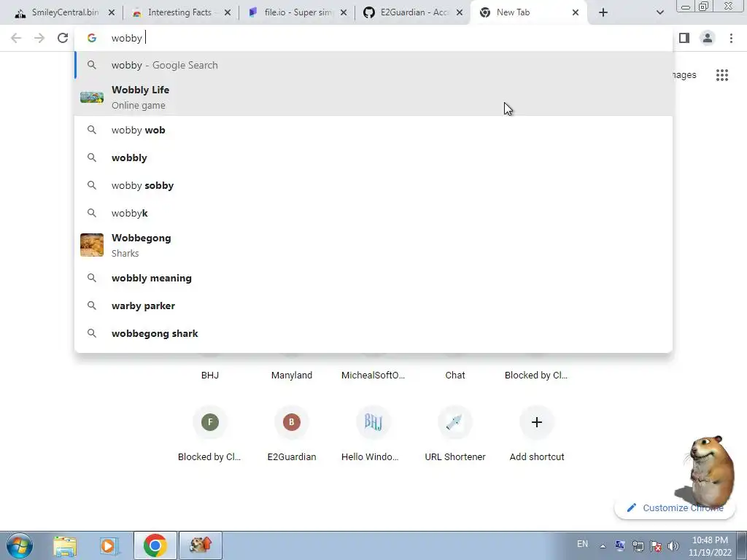Choose 'wobbly' suggestion
747x560 pixels.
(x=373, y=157)
